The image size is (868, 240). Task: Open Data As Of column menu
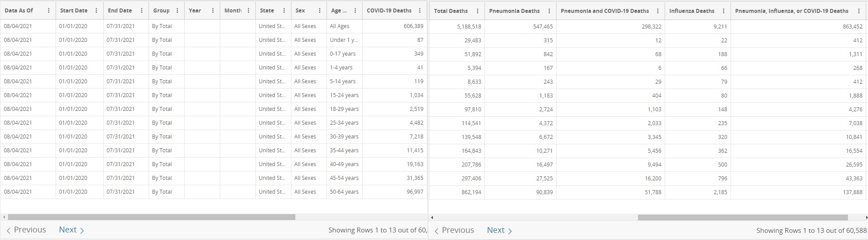point(48,11)
